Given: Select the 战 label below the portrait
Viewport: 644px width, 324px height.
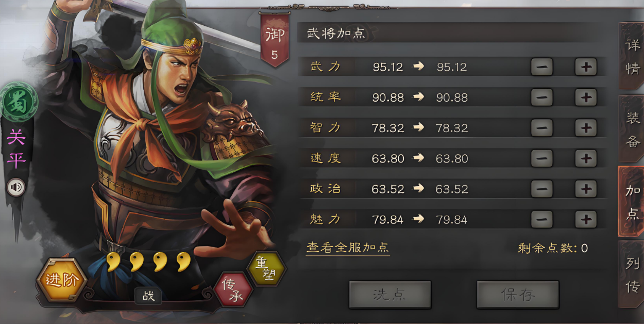Looking at the screenshot, I should tap(148, 296).
